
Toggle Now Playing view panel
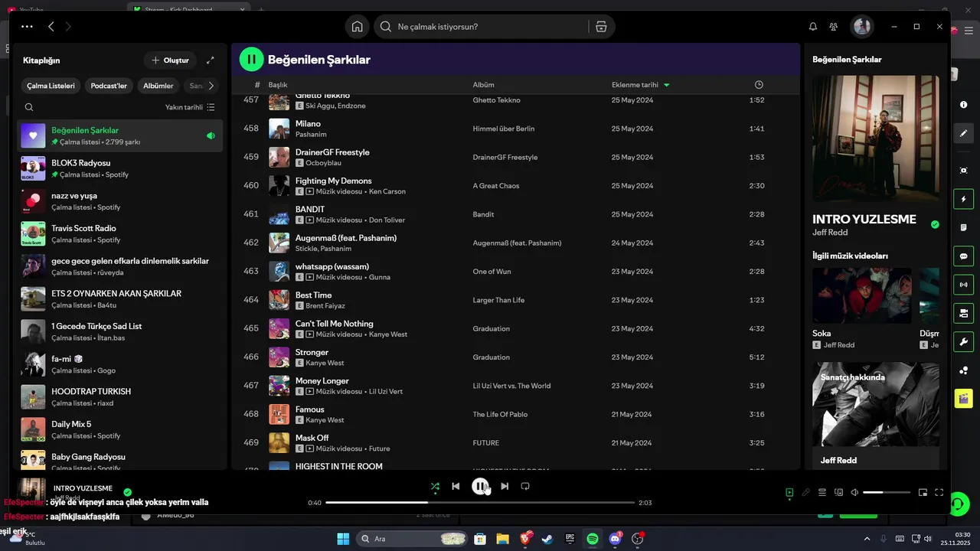tap(789, 493)
